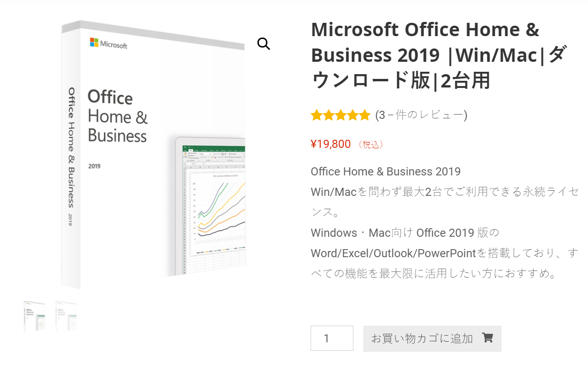Click the Excel chart screenshot on the box
This screenshot has height=367, width=588.
214,209
